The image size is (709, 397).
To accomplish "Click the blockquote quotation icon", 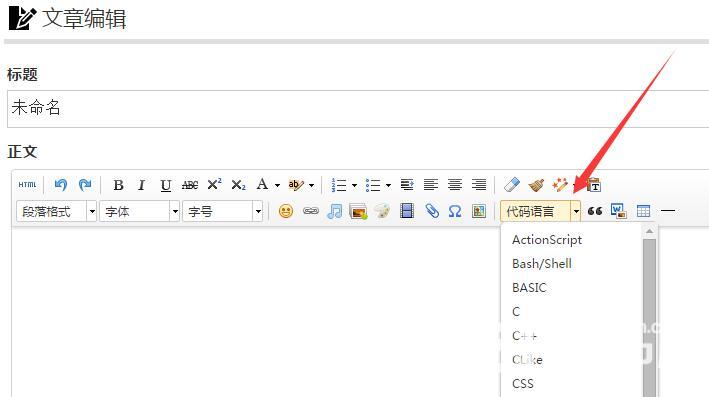I will tap(595, 211).
